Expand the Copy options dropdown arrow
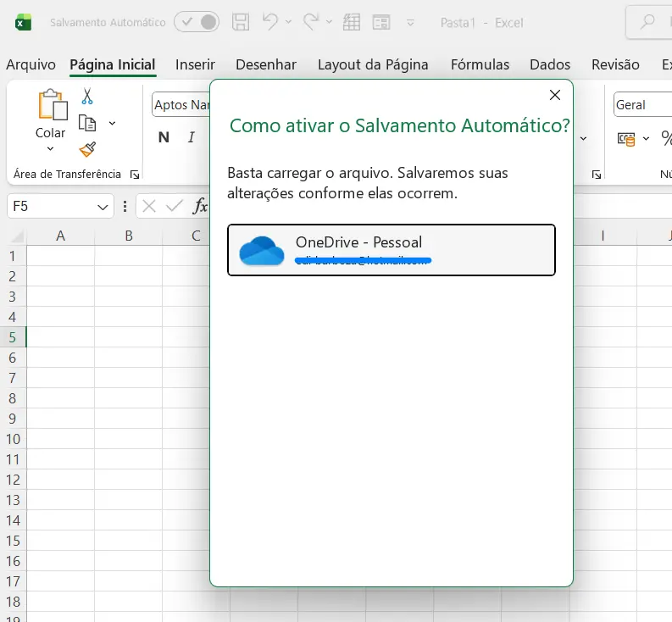This screenshot has height=622, width=672. 113,124
